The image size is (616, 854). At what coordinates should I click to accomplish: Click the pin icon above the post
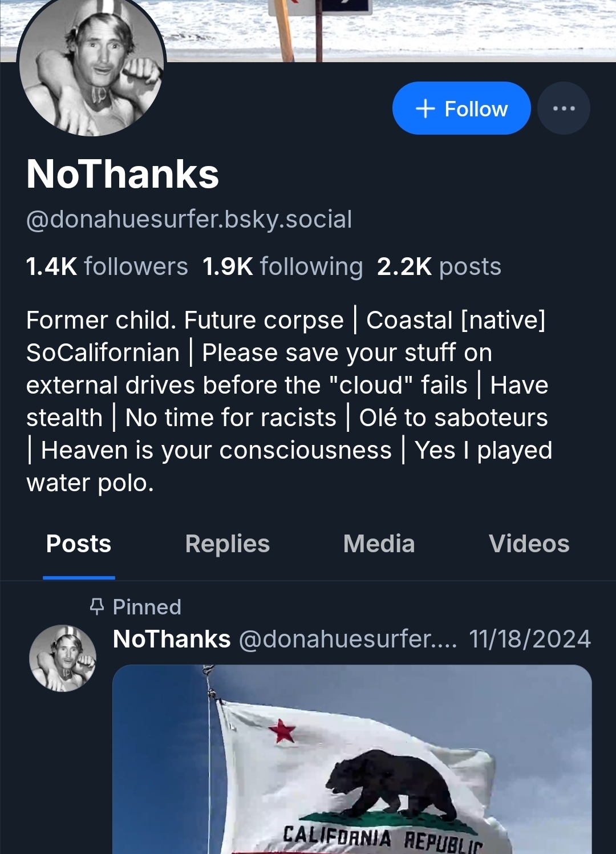97,606
